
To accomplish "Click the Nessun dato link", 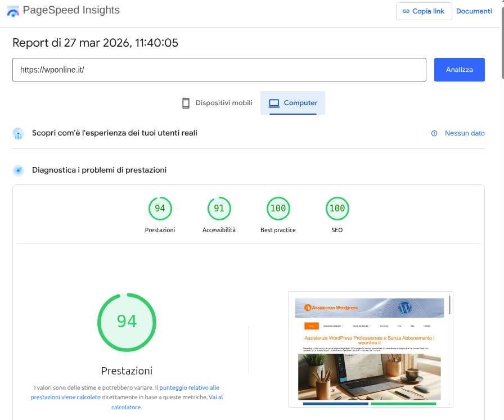I will 465,133.
